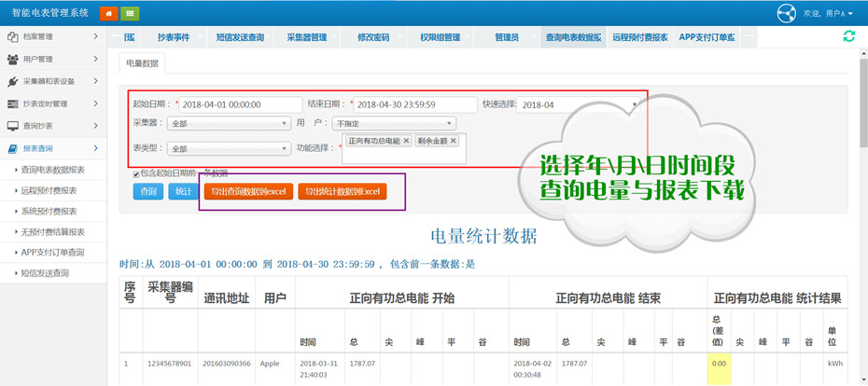868x386 pixels.
Task: Open the 用户 selection dropdown
Action: 394,123
